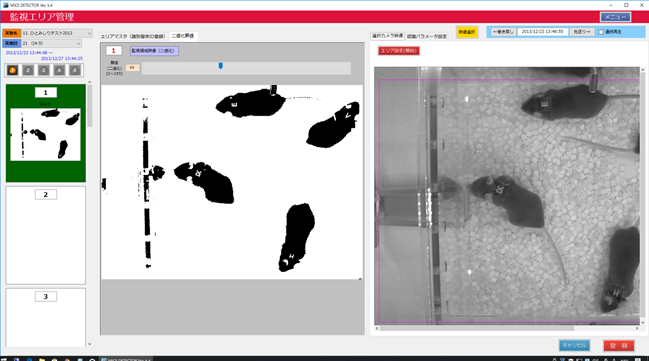Screen dimensions: 649x361
Task: Click the 先送り→ forward button
Action: click(582, 32)
